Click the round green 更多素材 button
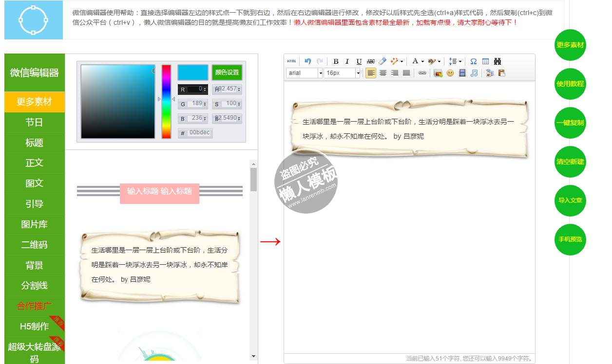The width and height of the screenshot is (612, 364). [570, 45]
